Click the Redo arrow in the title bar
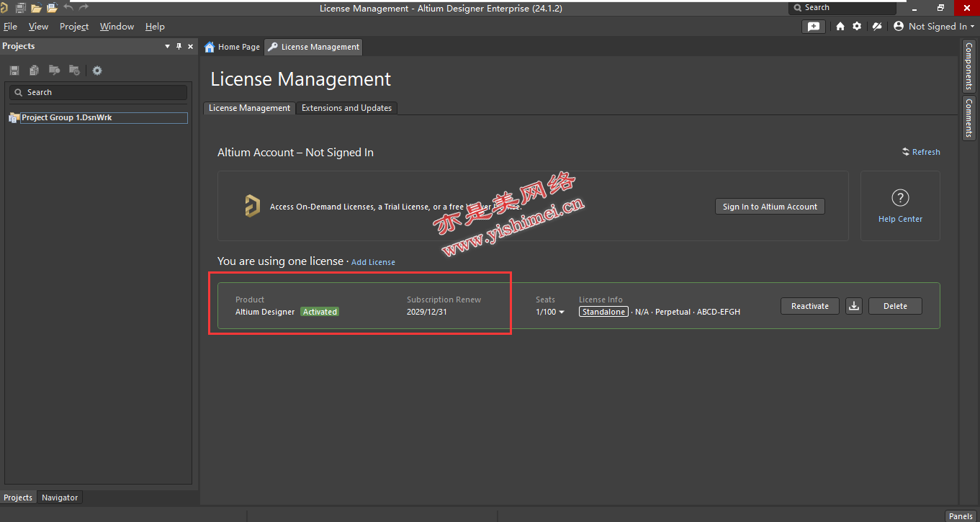Image resolution: width=980 pixels, height=522 pixels. coord(84,6)
